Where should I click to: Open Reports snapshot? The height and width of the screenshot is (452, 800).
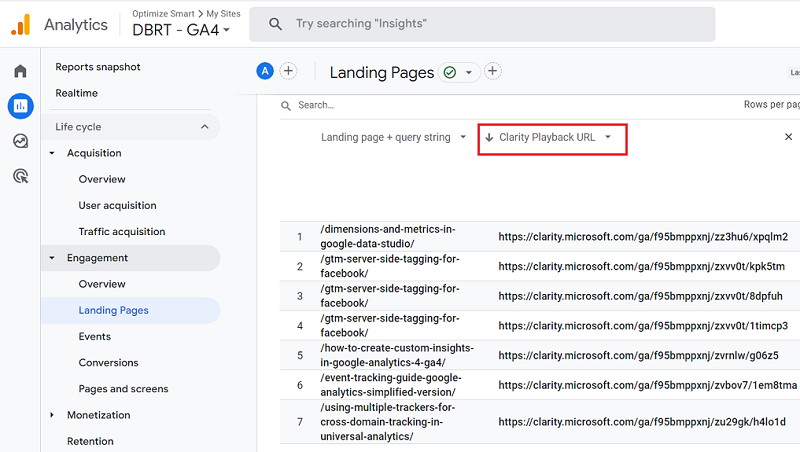(98, 67)
